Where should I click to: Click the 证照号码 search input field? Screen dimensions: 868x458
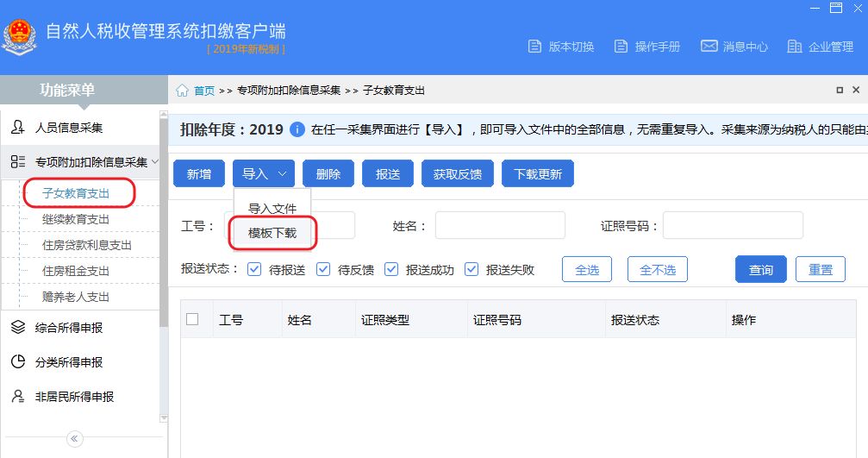coord(733,226)
